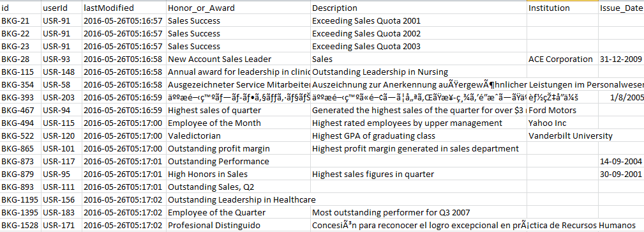Image resolution: width=644 pixels, height=232 pixels.
Task: Select the Employee of the Month cell
Action: 238,123
